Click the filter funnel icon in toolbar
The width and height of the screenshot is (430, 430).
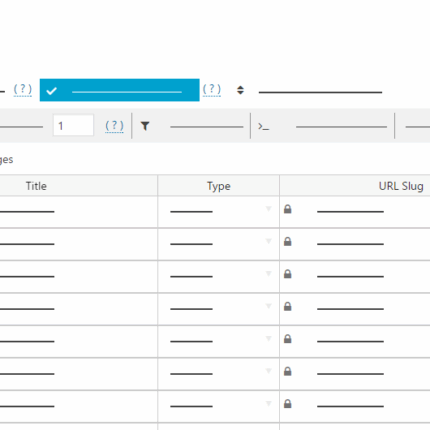(x=145, y=126)
